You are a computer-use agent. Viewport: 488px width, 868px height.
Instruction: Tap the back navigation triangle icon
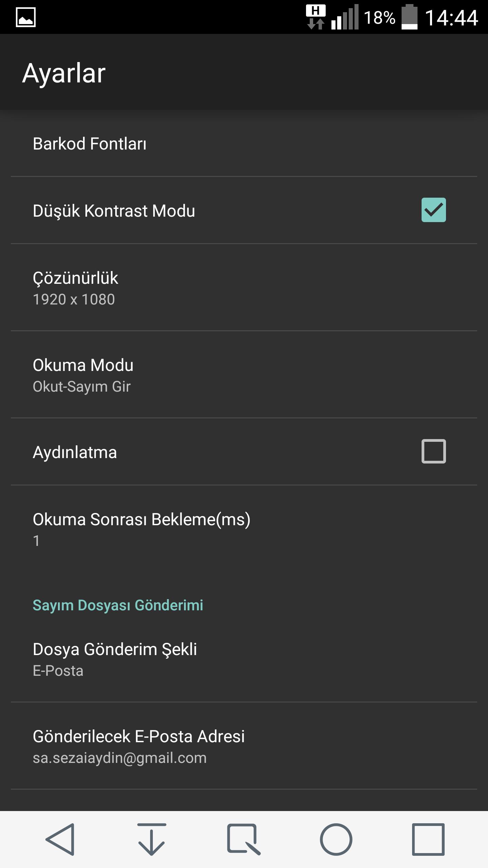(60, 839)
